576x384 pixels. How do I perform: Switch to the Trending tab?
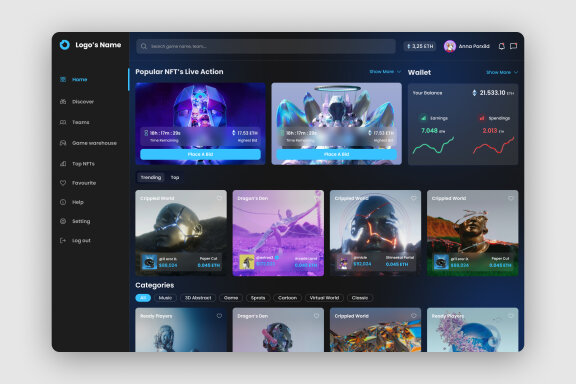pyautogui.click(x=151, y=177)
